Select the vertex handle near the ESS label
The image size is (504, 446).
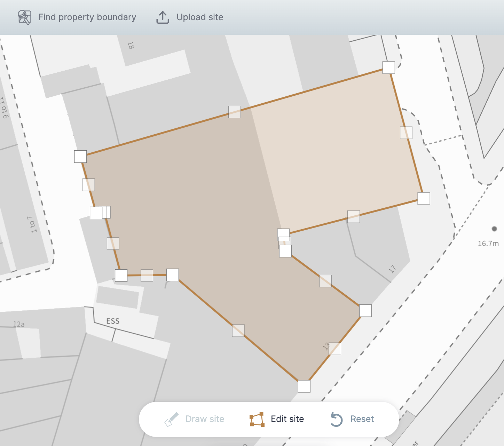coord(121,276)
